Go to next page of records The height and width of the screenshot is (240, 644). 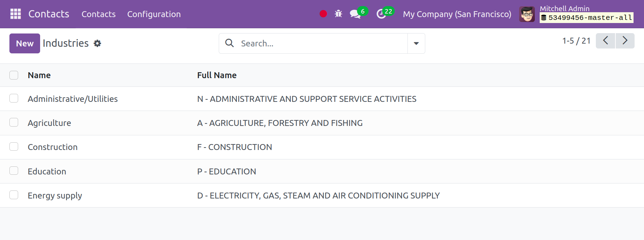coord(625,41)
